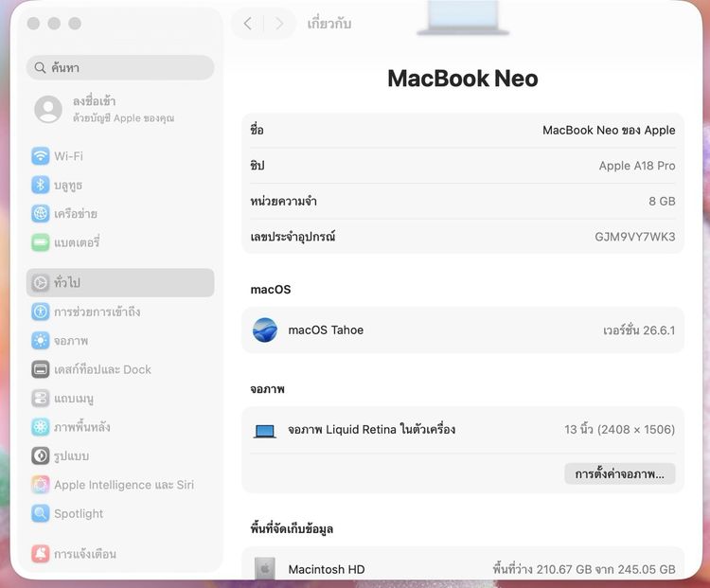Click the version text เวอร์ชั่น 26.6.1
The height and width of the screenshot is (588, 710).
click(639, 330)
